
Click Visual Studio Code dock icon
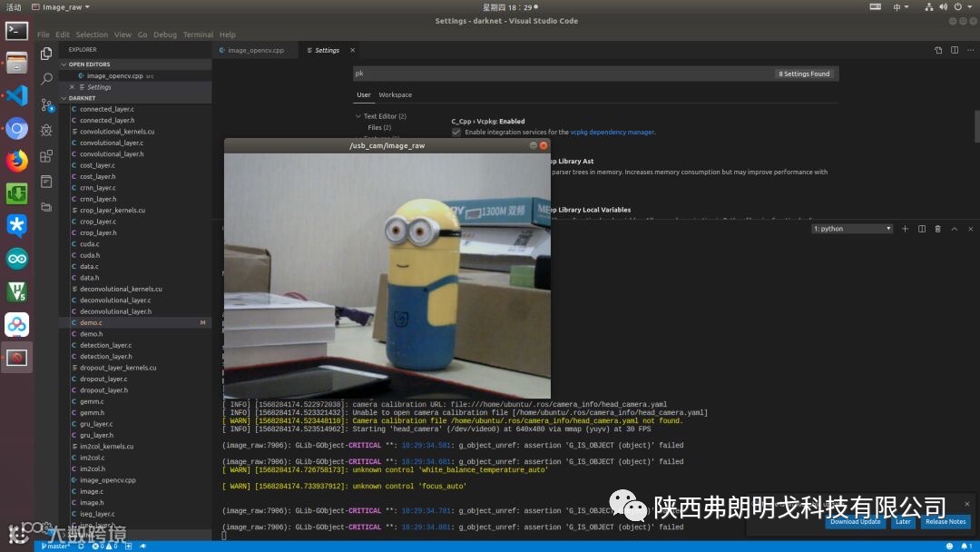click(17, 95)
